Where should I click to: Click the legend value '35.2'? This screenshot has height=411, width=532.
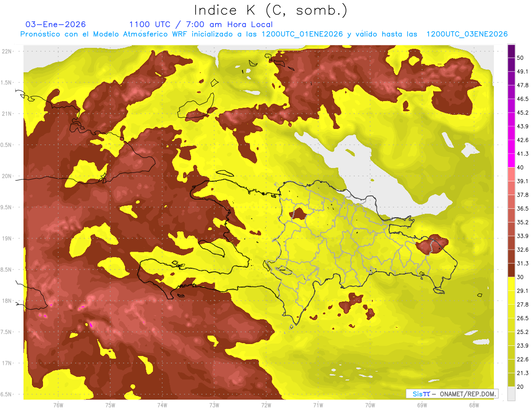pos(522,222)
